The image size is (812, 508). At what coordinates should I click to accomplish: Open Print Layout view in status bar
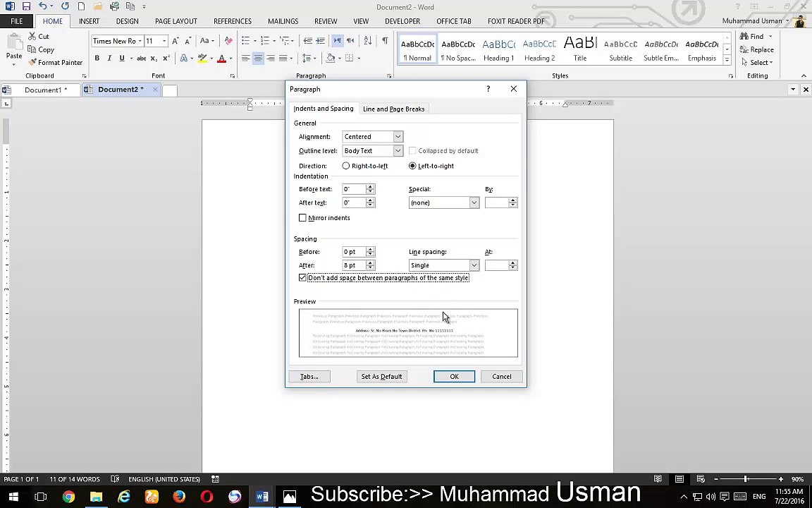point(679,479)
